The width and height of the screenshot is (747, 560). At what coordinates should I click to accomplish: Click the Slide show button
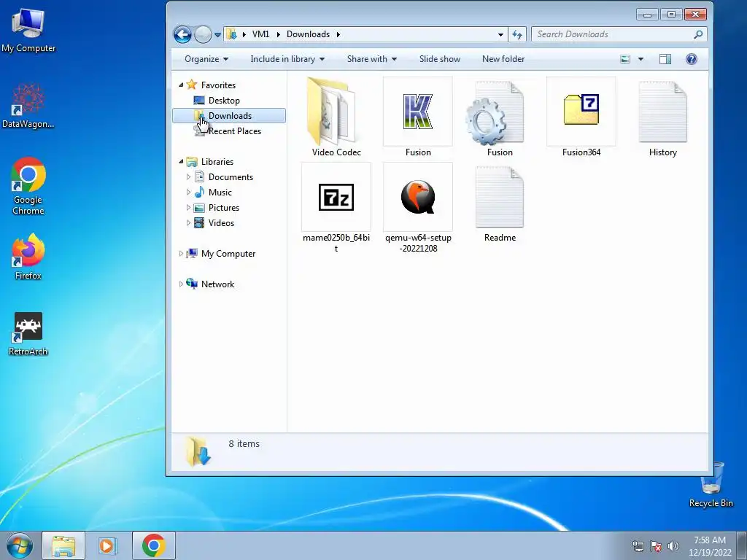[440, 59]
